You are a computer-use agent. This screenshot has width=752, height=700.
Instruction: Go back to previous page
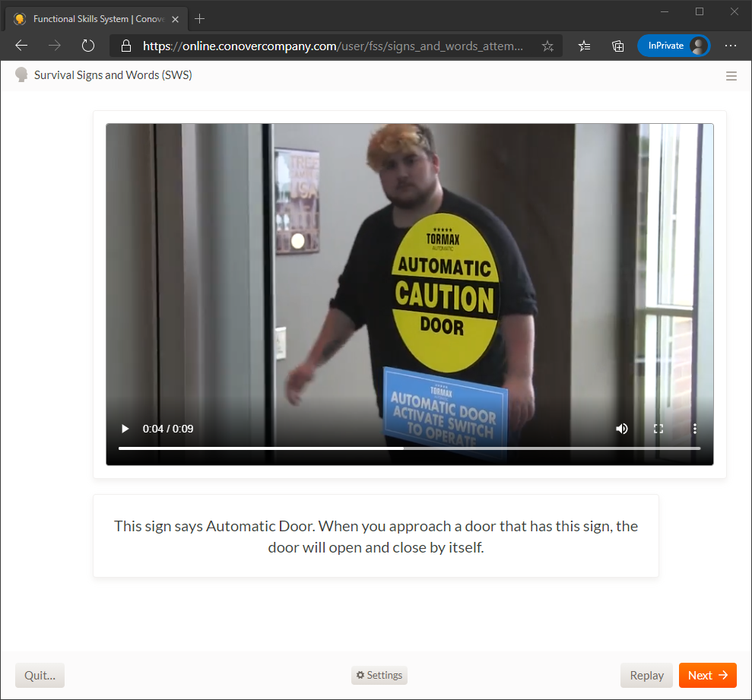(x=21, y=46)
